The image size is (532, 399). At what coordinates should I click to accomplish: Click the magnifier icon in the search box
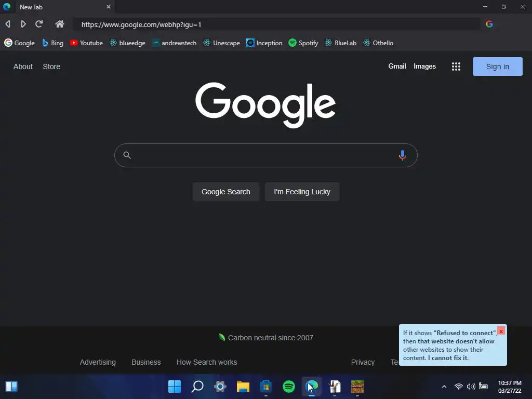point(127,155)
